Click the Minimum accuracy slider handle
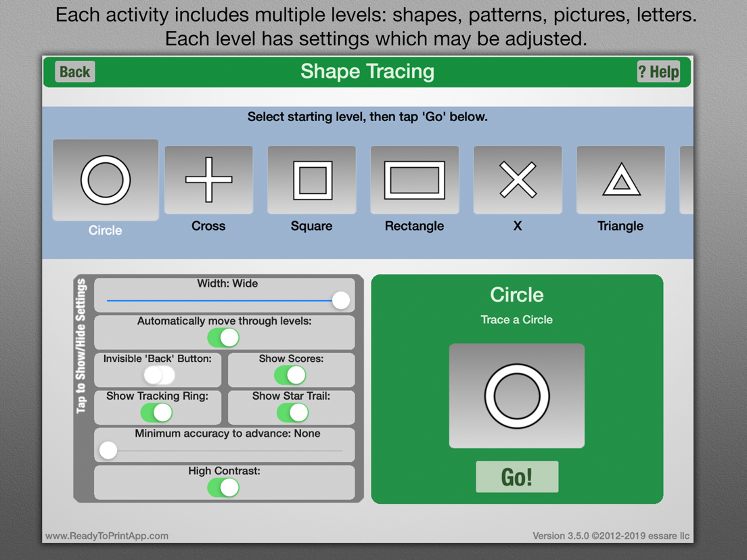This screenshot has height=560, width=747. click(108, 450)
